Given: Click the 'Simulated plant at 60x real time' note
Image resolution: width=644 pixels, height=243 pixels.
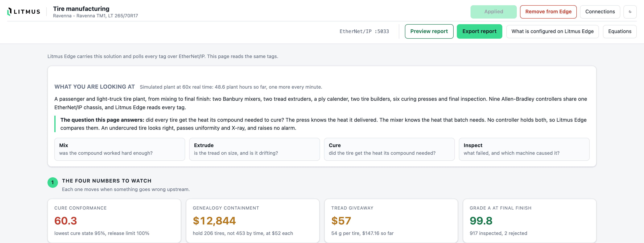Looking at the screenshot, I should pos(231,87).
